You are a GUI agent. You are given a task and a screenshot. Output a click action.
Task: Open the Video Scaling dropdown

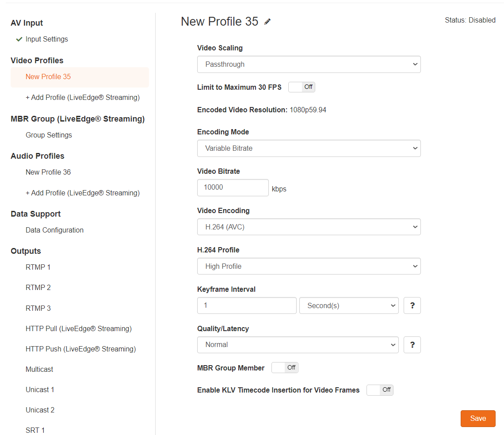pos(309,64)
